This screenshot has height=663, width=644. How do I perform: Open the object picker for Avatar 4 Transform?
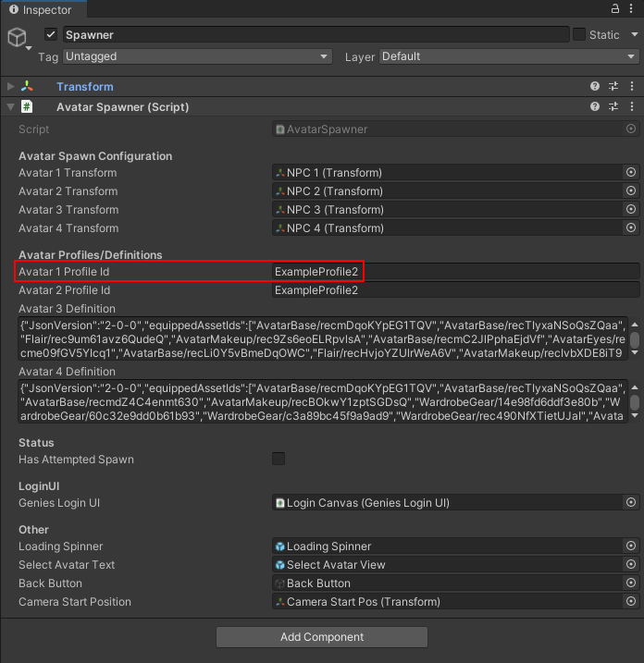click(631, 228)
